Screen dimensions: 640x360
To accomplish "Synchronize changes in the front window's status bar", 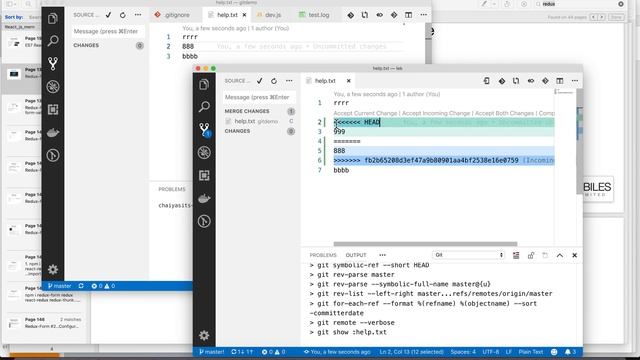I will click(x=242, y=352).
